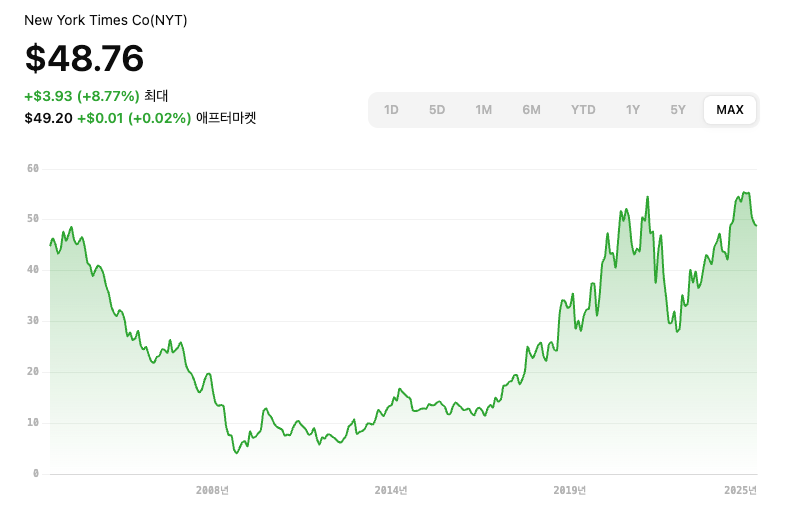This screenshot has width=785, height=513.
Task: Click the +$3.93 (+8.77%) change value
Action: click(82, 96)
